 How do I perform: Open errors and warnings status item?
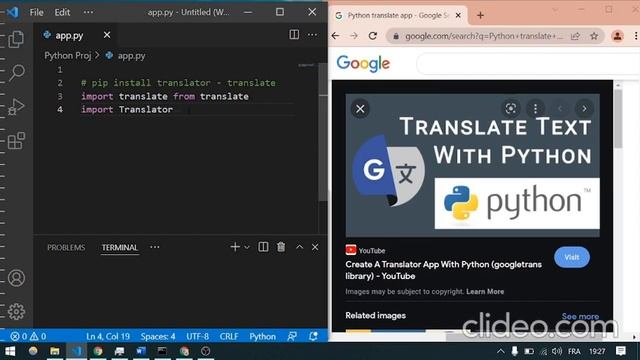tap(28, 336)
